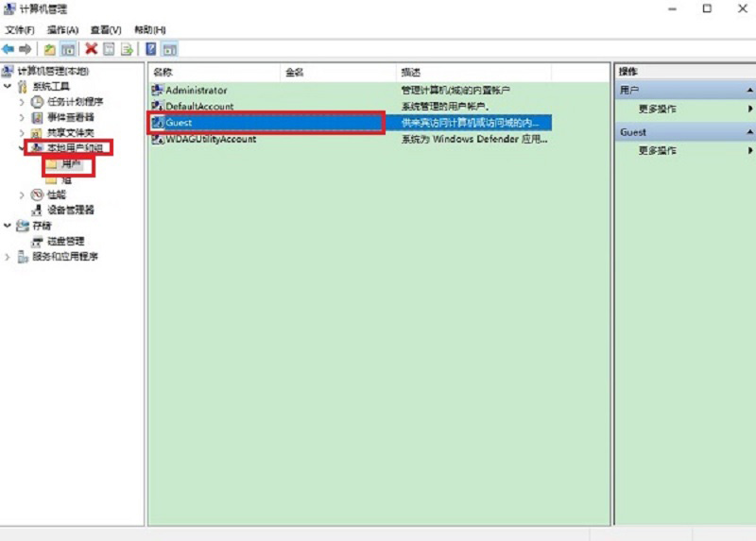
Task: Sort by the 描述 column header
Action: (x=474, y=73)
